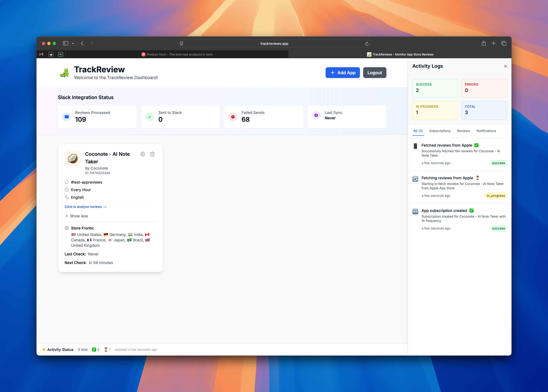Click 'Next Check: In 59 minutes' text

(x=89, y=263)
